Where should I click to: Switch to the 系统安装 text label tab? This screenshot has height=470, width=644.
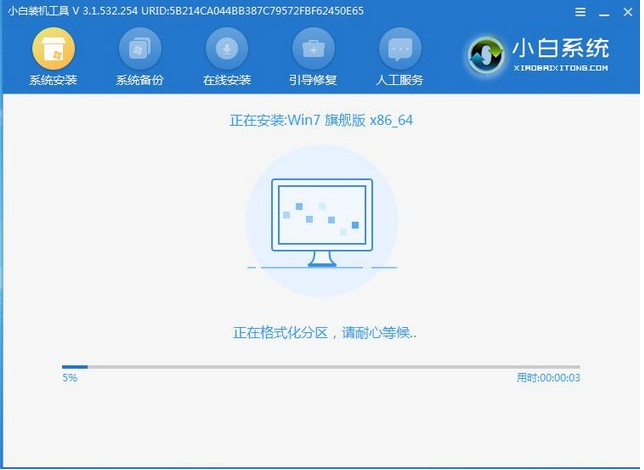click(53, 80)
